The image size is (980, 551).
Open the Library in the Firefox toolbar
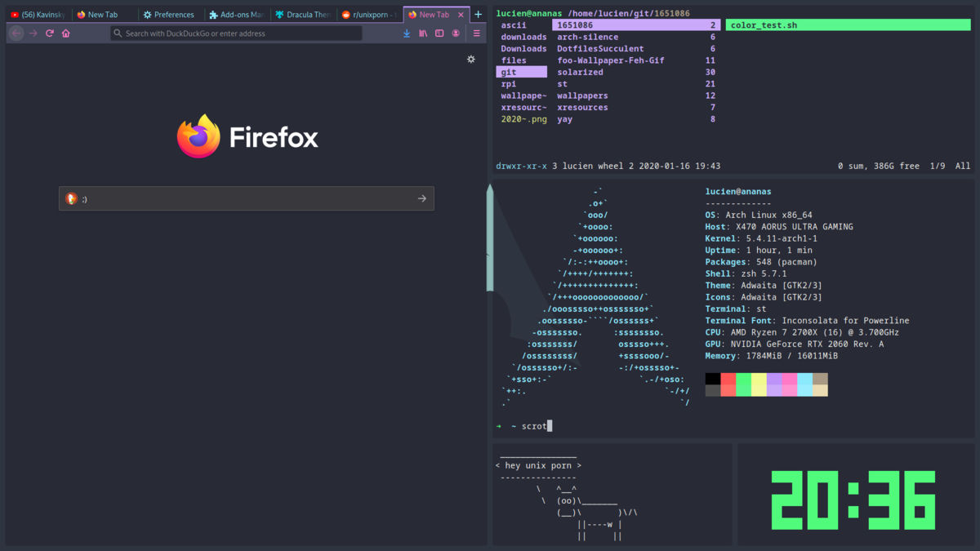[x=423, y=33]
